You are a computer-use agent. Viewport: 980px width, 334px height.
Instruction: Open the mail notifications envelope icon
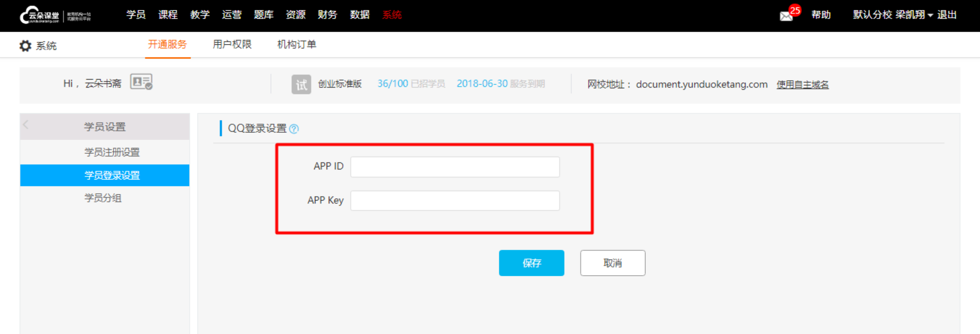tap(786, 16)
